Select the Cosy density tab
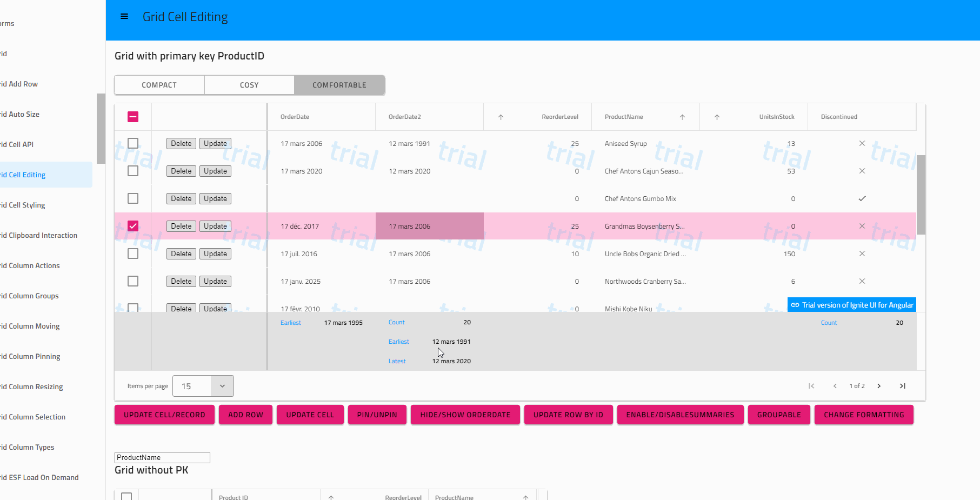980x500 pixels. [249, 85]
